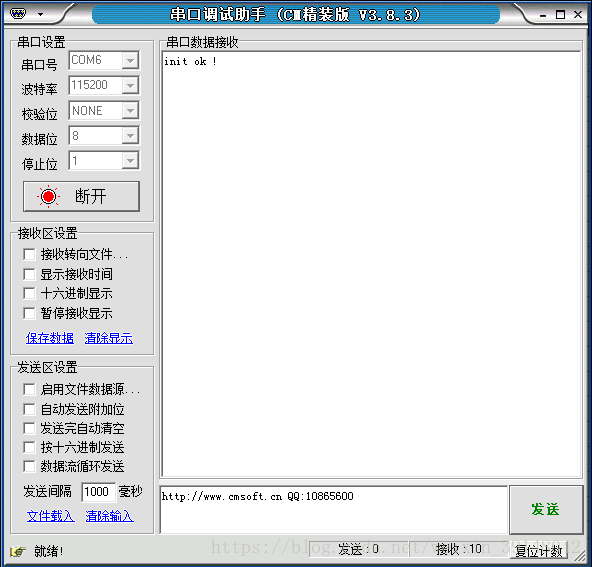
Task: Click the send text input area
Action: tap(334, 510)
